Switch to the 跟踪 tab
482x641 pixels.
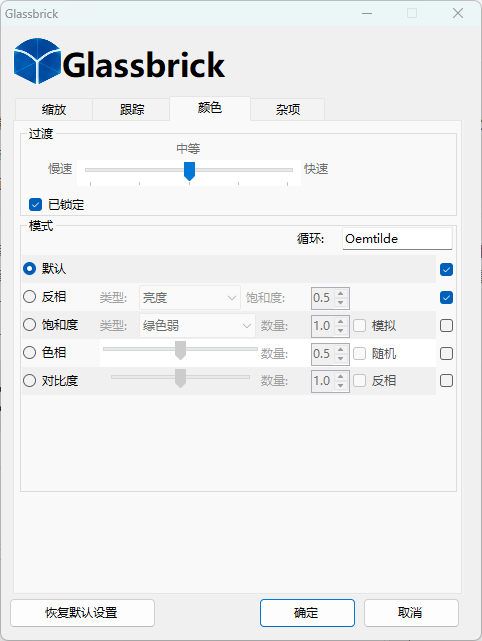tap(132, 110)
